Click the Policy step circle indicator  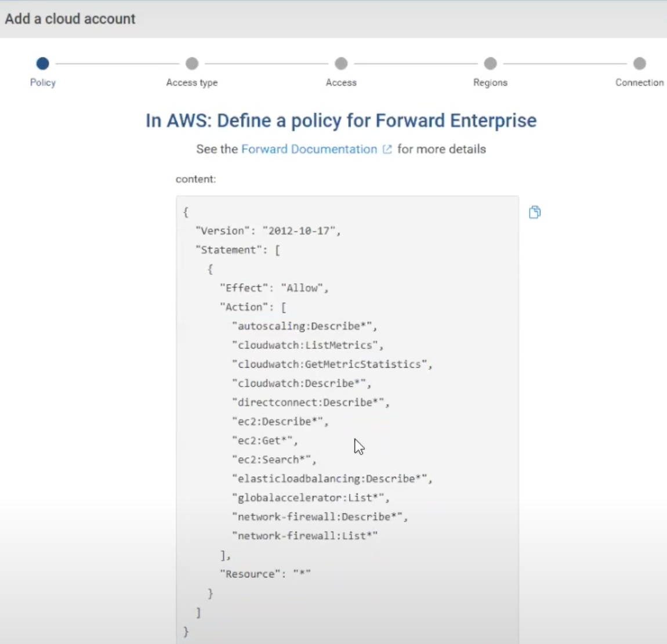(42, 63)
